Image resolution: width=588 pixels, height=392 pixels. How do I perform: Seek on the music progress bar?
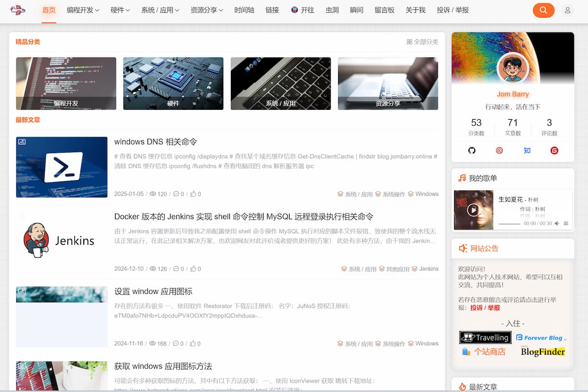click(510, 224)
